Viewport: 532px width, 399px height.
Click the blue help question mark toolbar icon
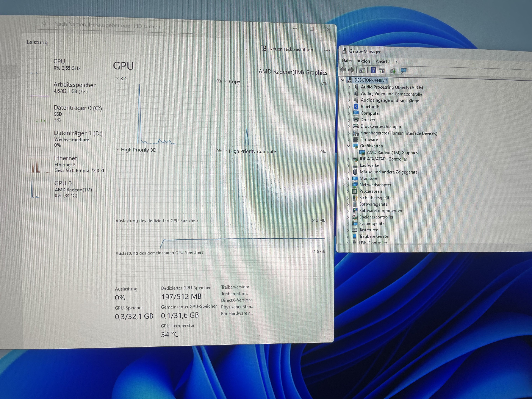[373, 70]
